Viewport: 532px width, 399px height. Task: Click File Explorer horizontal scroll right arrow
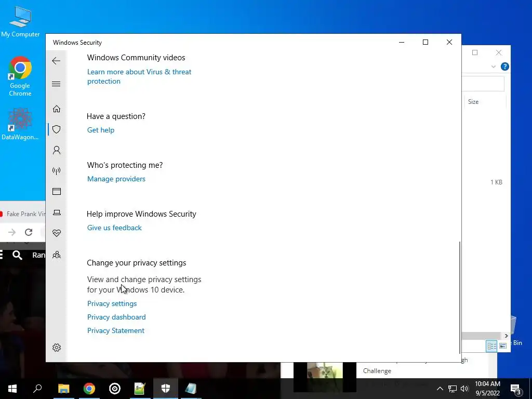[506, 336]
